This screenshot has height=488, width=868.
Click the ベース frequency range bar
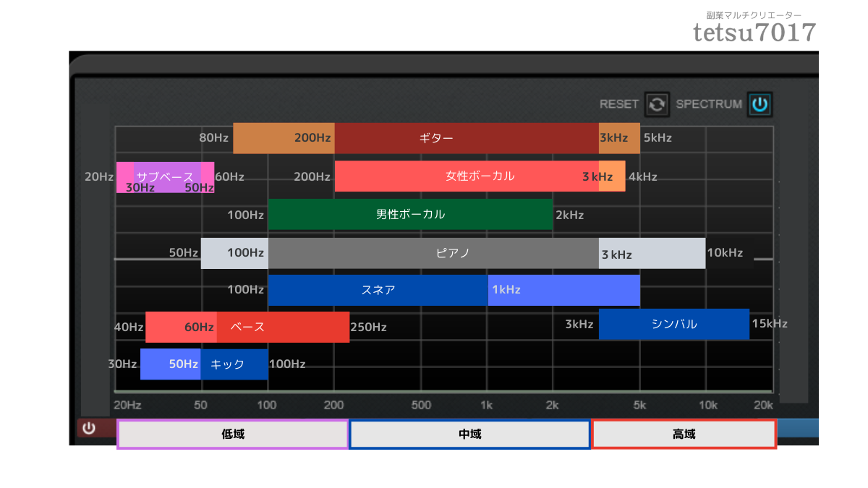pyautogui.click(x=247, y=327)
